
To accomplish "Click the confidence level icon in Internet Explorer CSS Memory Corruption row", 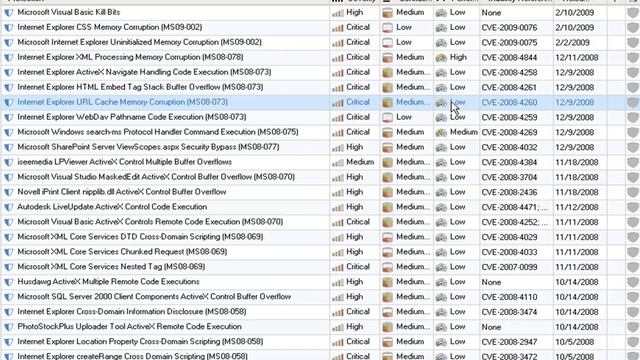I will pos(387,28).
